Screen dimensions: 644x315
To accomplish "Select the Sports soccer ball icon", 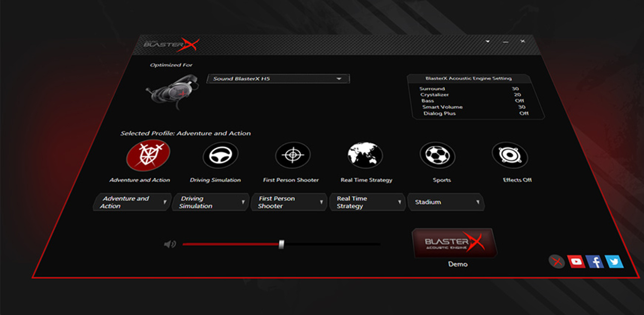I will point(437,155).
